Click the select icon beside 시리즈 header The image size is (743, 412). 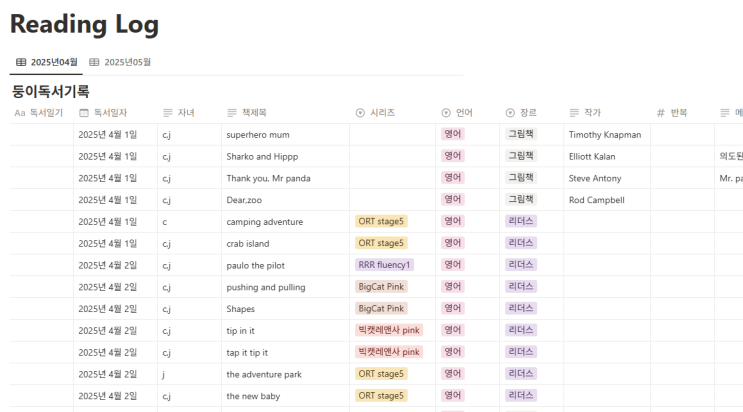[360, 113]
